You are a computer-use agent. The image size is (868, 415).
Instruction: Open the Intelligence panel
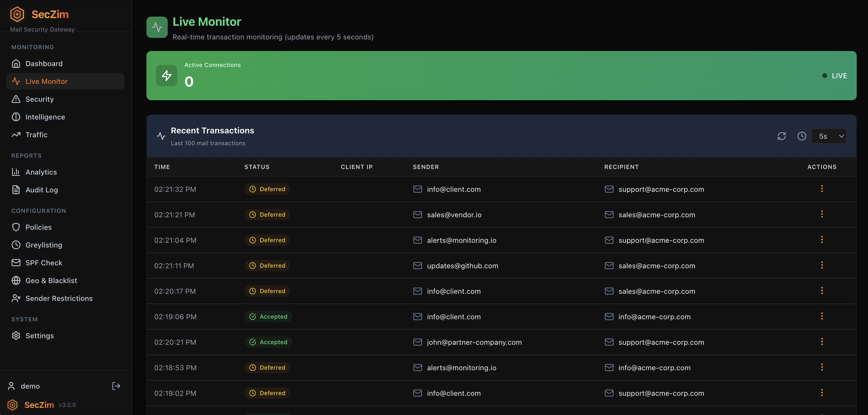point(45,117)
